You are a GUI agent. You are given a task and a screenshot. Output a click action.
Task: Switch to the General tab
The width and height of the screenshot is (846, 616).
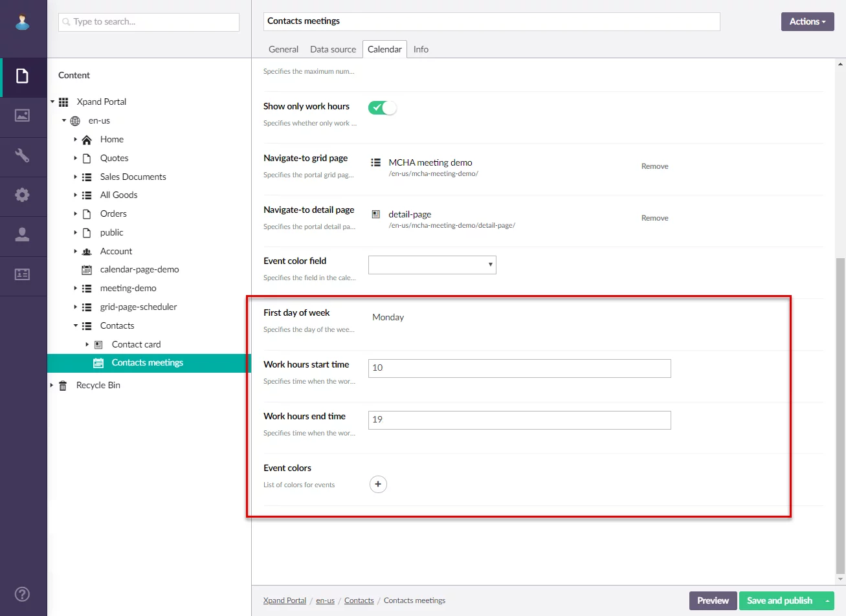pos(284,49)
